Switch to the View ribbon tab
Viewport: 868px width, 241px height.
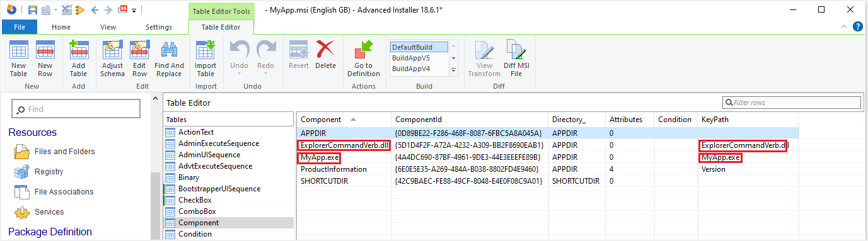108,27
